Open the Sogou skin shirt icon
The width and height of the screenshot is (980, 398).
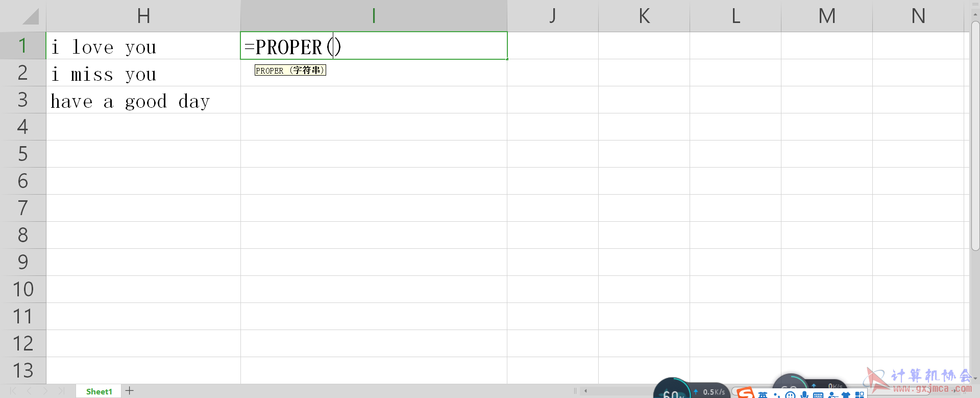pyautogui.click(x=846, y=395)
